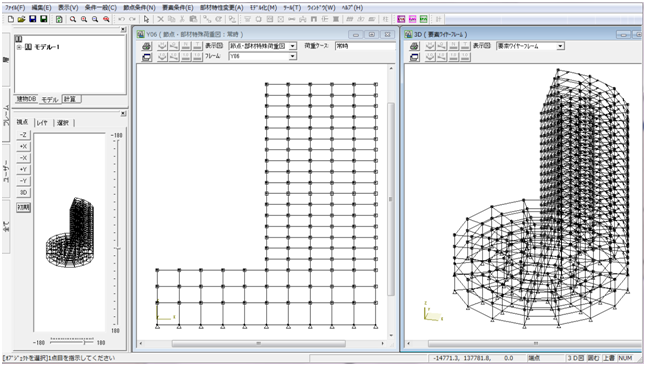The image size is (646, 366).
Task: Click the first load-diagram icon in Y06 toolbar
Action: coord(162,46)
